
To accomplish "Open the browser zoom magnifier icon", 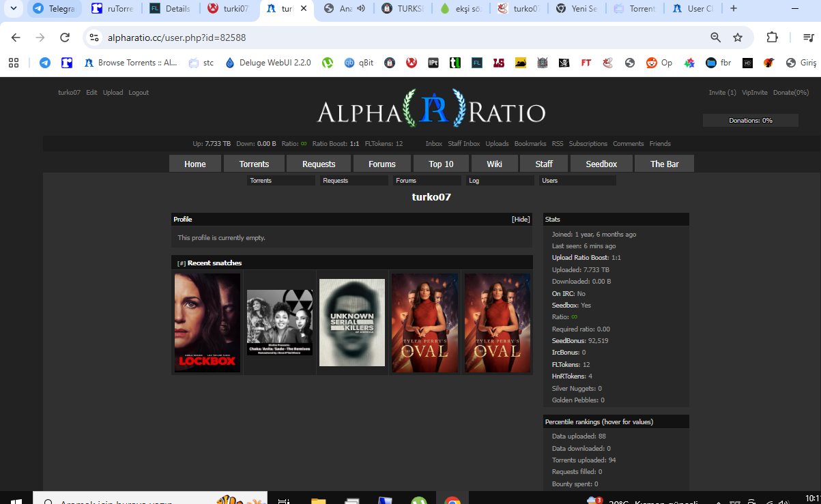I will pos(715,38).
